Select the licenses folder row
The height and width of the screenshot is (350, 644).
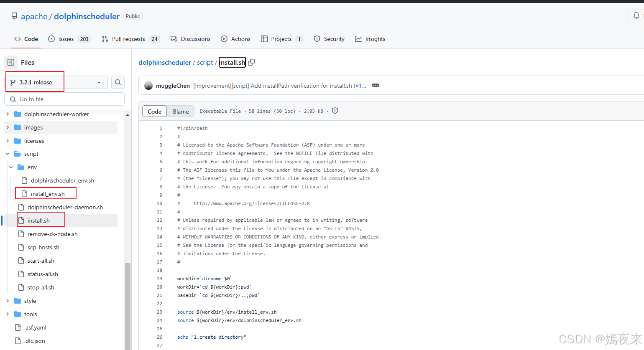61,141
